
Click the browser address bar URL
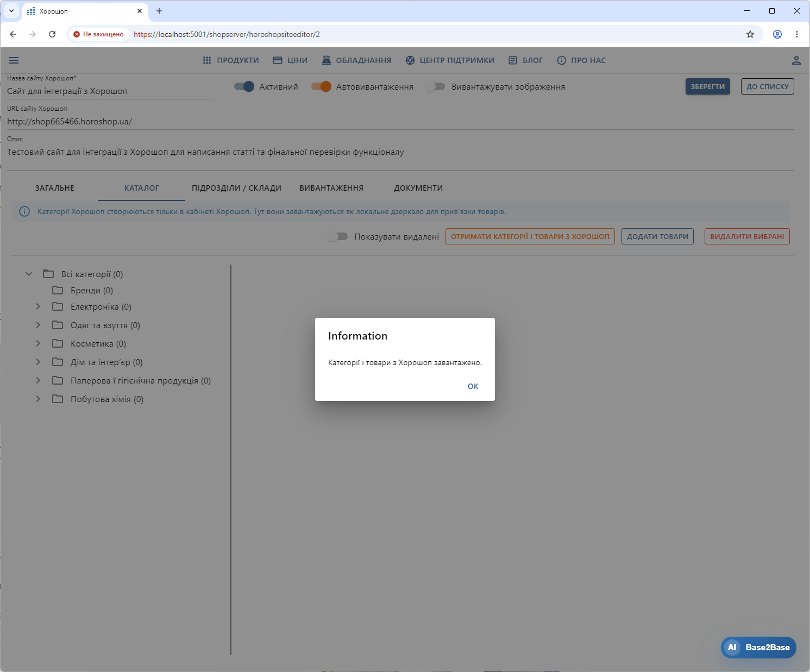click(227, 34)
